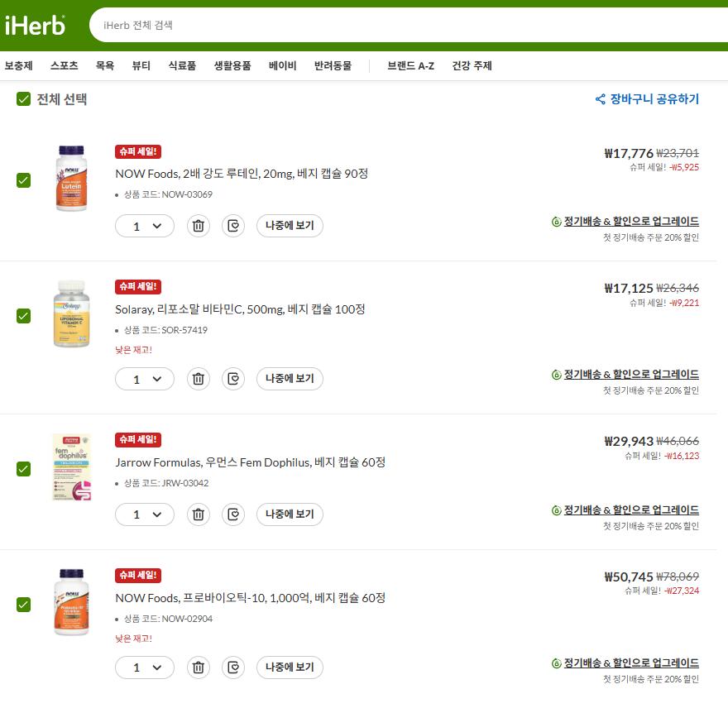Remove Jarrow Fem Dophilus using the trash icon

pos(199,514)
